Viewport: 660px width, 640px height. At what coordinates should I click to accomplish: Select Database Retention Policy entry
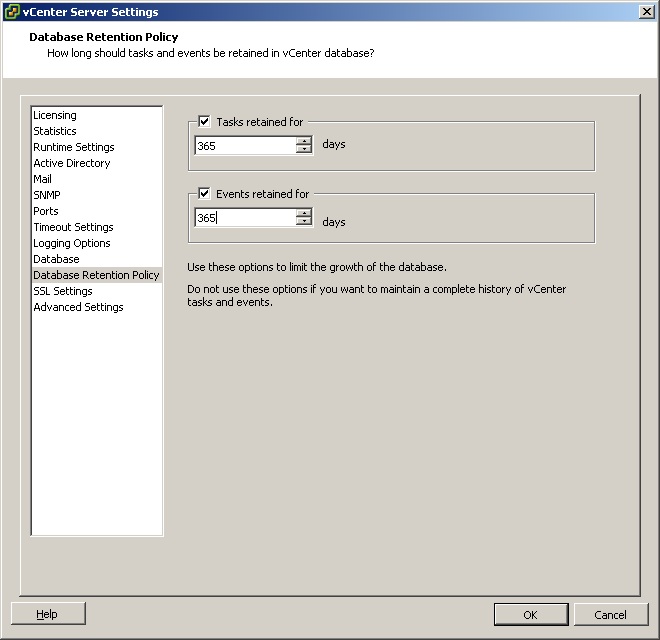pyautogui.click(x=96, y=275)
